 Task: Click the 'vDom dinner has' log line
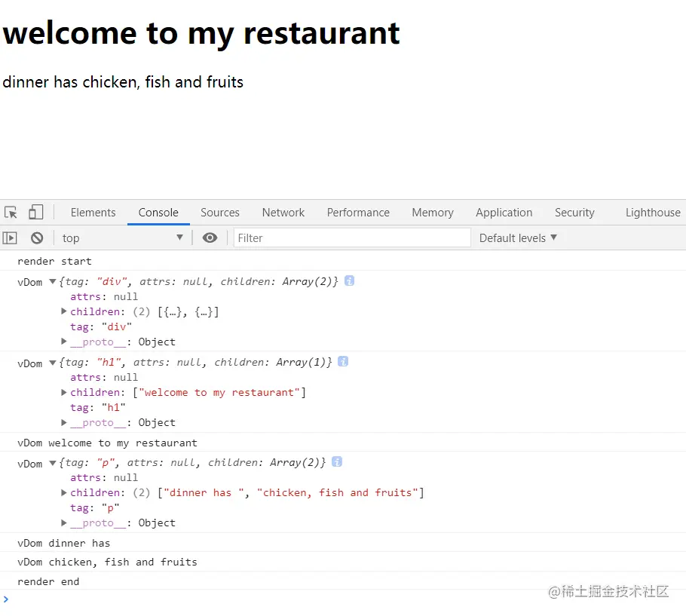[63, 543]
